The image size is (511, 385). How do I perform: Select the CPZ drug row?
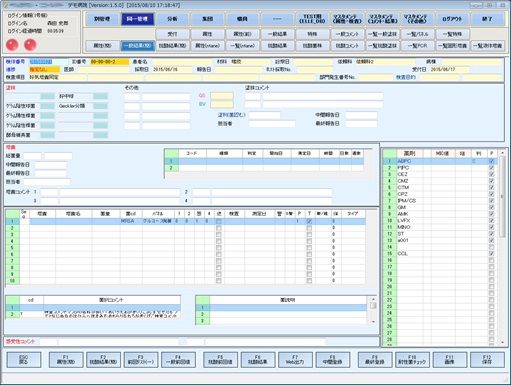pos(440,194)
